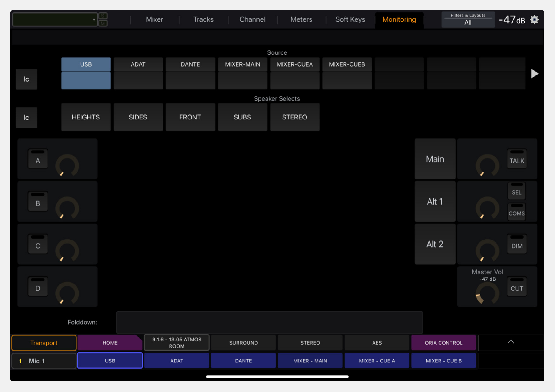Click the cue C level knob

(67, 251)
